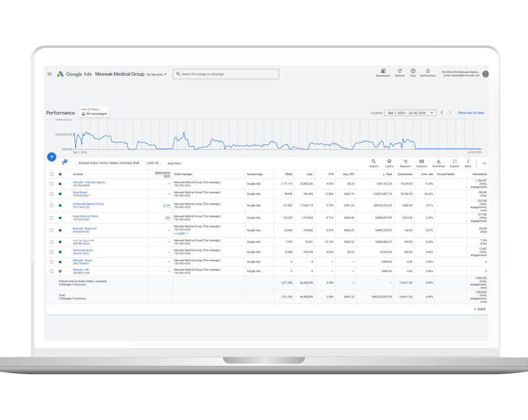Edit the Level: All filter chip
The width and height of the screenshot is (528, 420).
coord(153,163)
